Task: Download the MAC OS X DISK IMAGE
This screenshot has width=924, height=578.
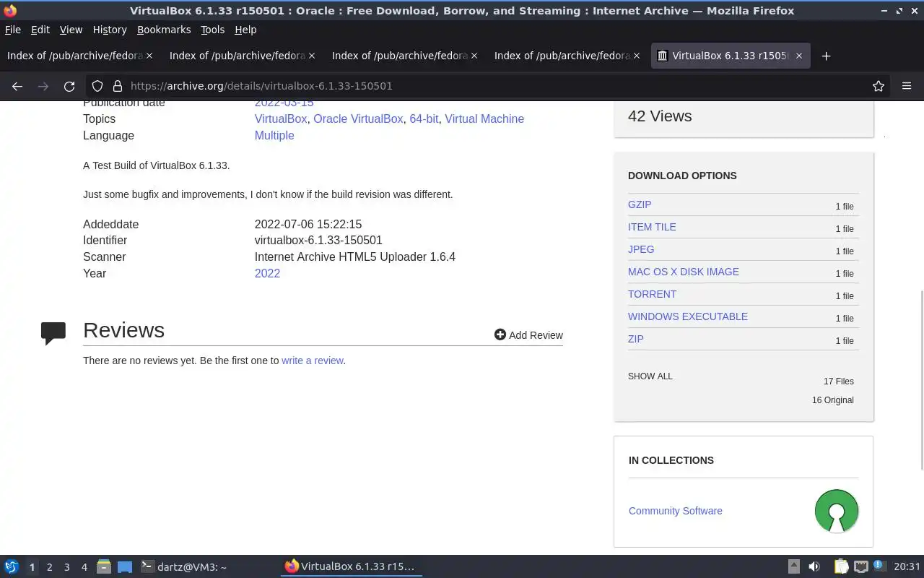Action: 684,272
